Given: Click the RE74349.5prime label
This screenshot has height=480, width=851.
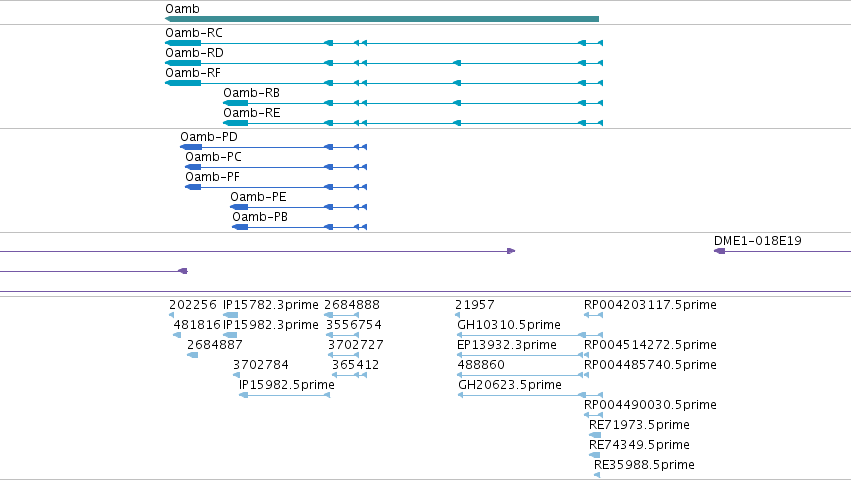Looking at the screenshot, I should (639, 446).
